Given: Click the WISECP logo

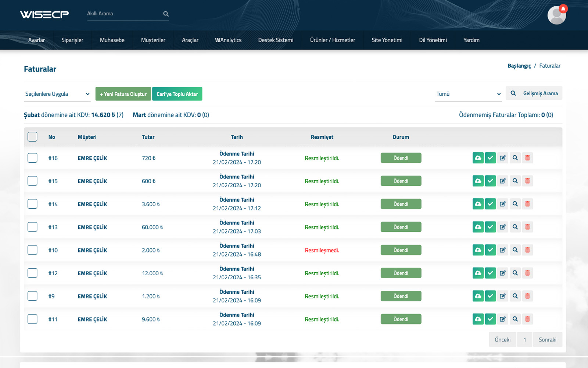Looking at the screenshot, I should click(44, 14).
